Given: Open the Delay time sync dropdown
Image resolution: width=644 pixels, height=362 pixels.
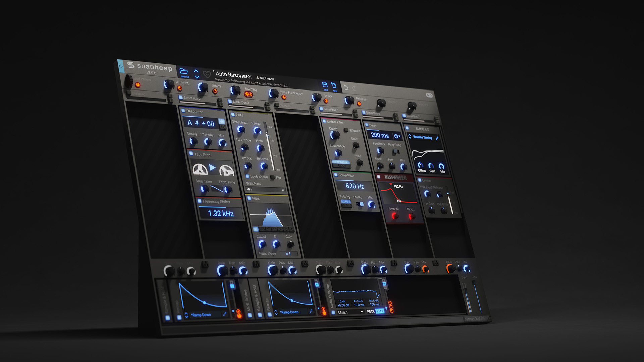Looking at the screenshot, I should click(x=397, y=136).
